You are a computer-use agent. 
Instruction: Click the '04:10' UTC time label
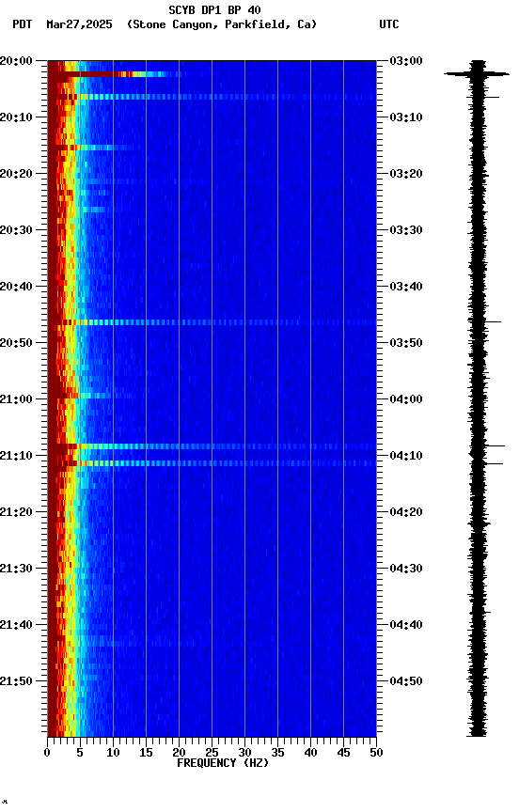point(406,456)
